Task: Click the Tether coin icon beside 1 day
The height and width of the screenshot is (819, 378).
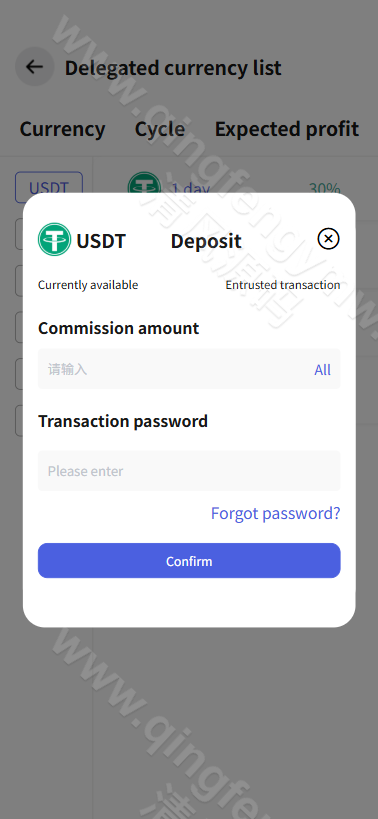Action: tap(144, 184)
